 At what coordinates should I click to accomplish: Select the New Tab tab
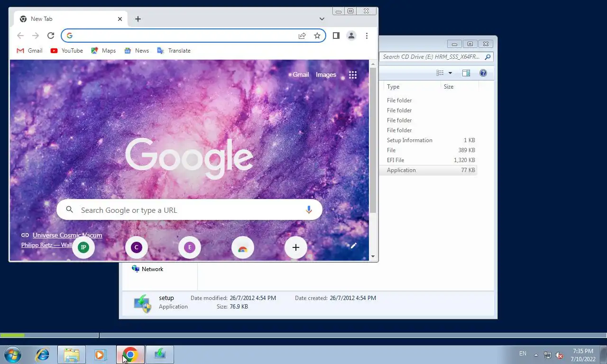(70, 19)
